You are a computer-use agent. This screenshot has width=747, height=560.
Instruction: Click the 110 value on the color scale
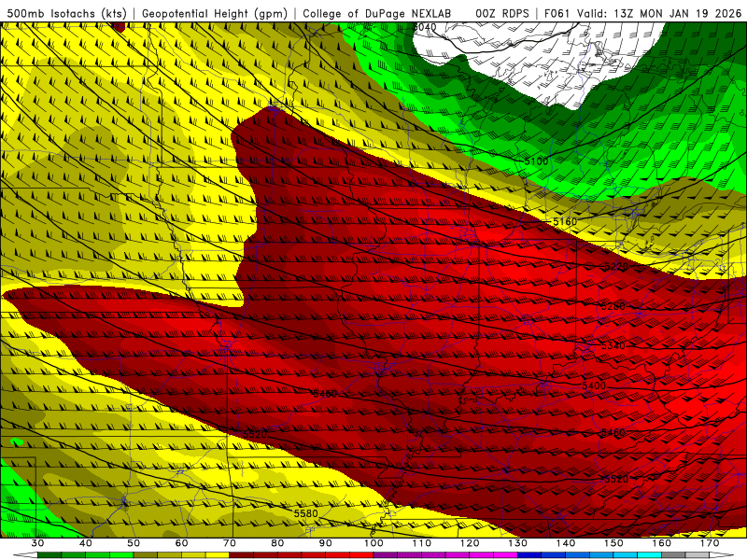[x=422, y=543]
